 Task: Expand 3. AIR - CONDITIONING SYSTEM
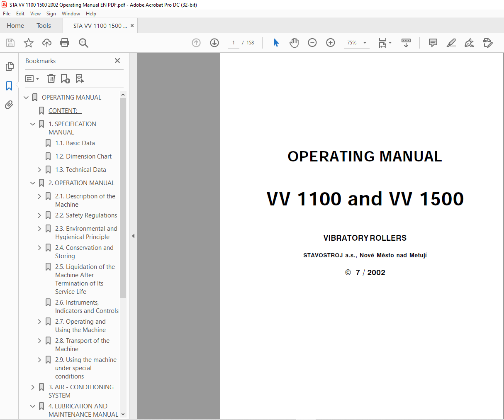[x=33, y=387]
